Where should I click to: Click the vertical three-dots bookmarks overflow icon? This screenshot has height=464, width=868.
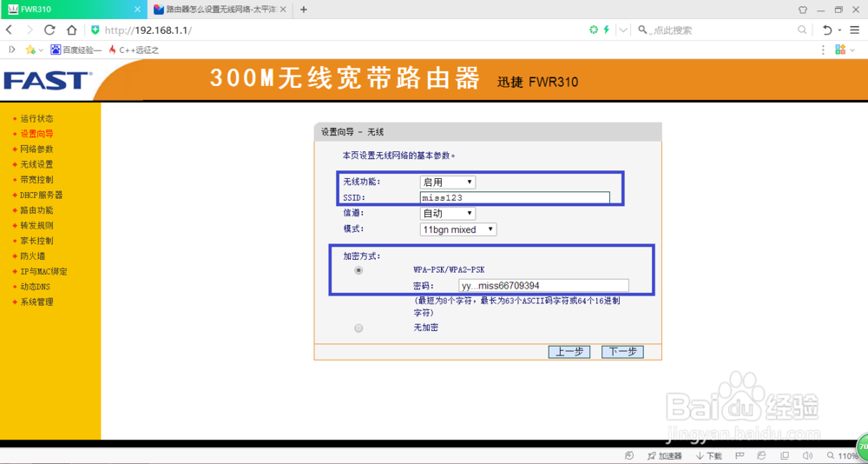[x=823, y=50]
